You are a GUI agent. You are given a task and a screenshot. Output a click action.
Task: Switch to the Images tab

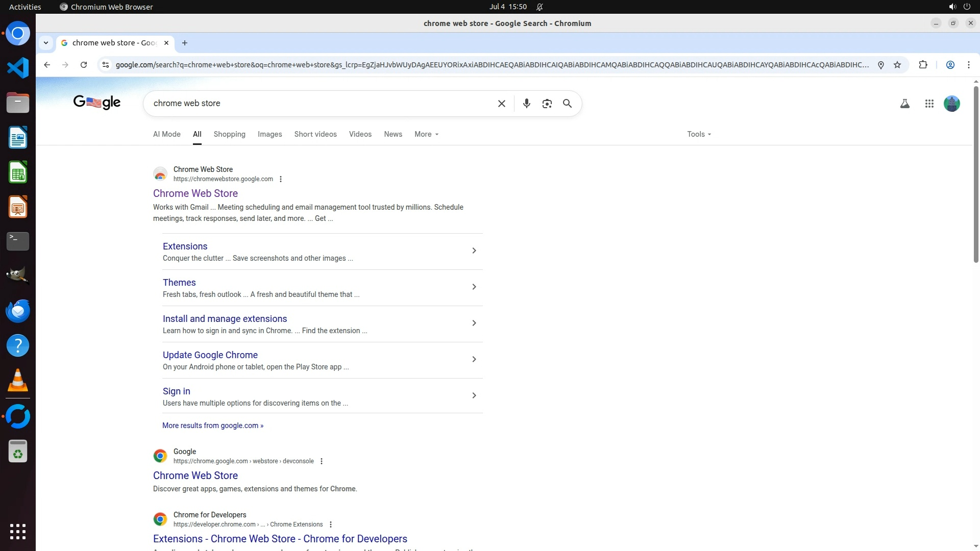pos(269,134)
